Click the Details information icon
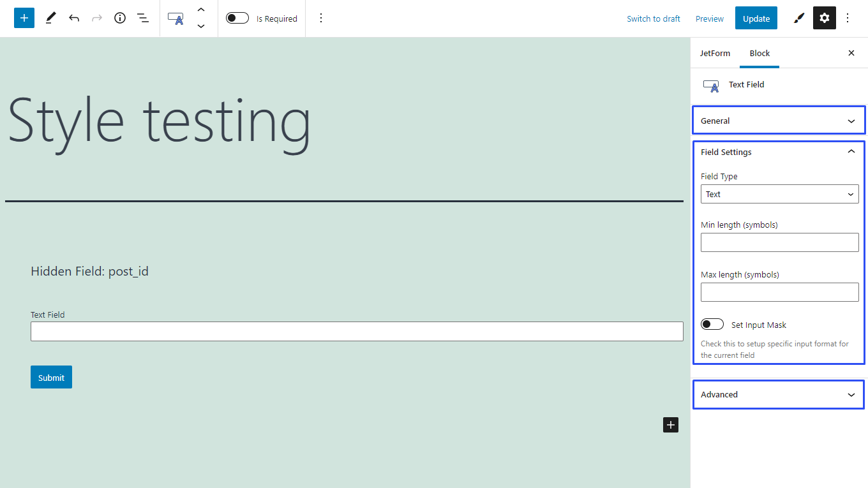Screen dimensions: 868x488 [x=119, y=18]
